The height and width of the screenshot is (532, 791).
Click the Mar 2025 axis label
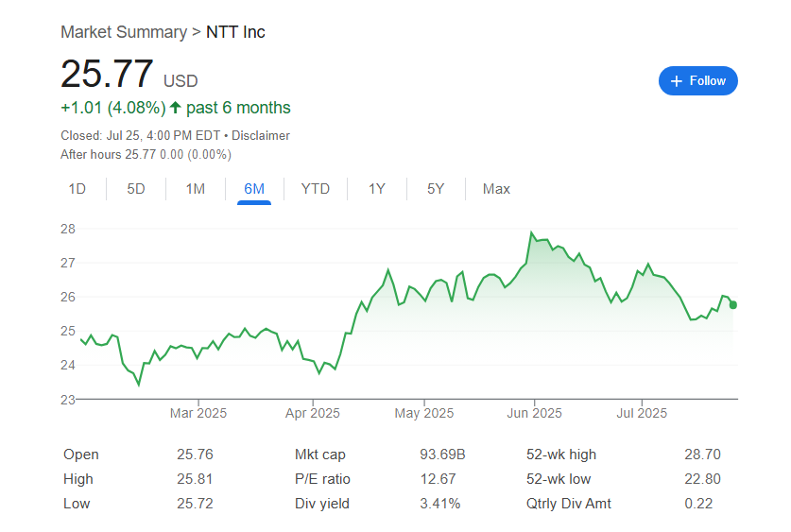(198, 413)
